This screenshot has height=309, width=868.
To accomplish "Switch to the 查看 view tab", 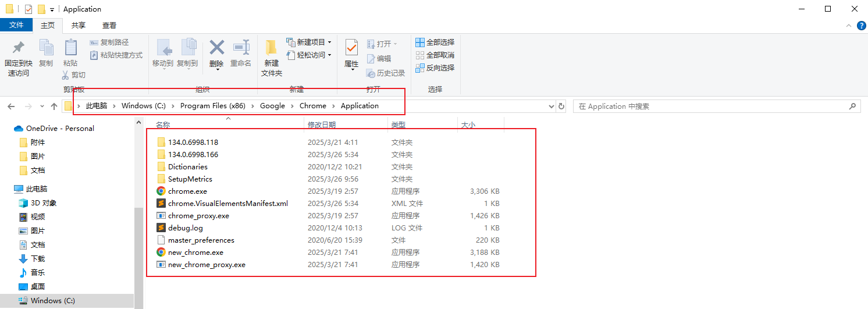I will tap(109, 25).
